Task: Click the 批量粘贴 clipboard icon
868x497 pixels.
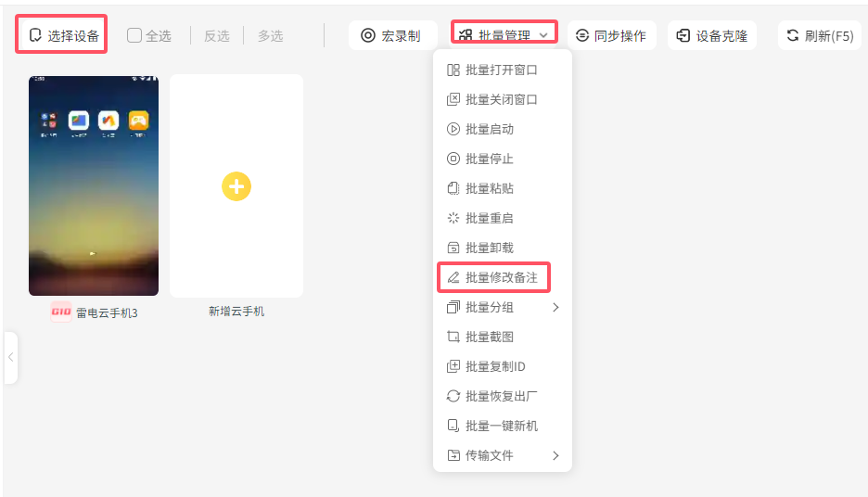Action: tap(453, 188)
